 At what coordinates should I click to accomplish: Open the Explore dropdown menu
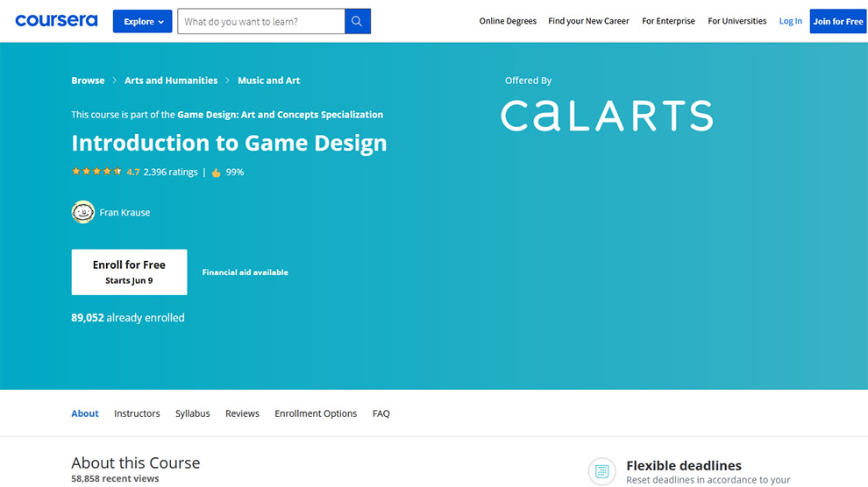[142, 21]
